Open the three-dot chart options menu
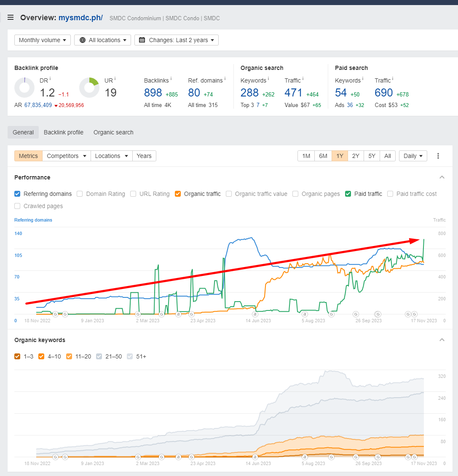The image size is (458, 476). [x=438, y=155]
